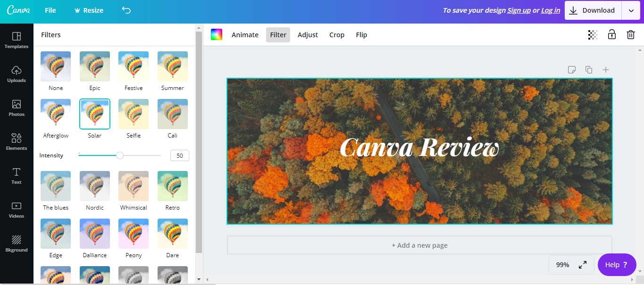The width and height of the screenshot is (644, 285).
Task: Open the 99% zoom level control
Action: pos(562,265)
